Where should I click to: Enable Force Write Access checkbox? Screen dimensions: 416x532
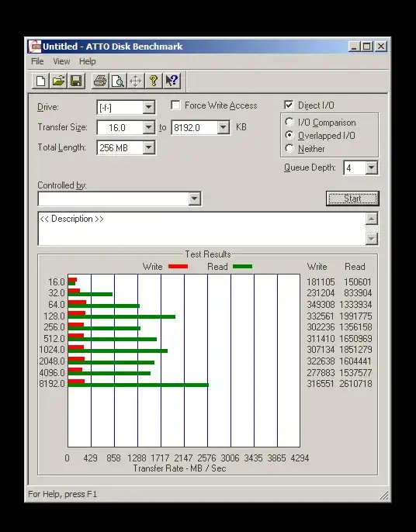[175, 105]
